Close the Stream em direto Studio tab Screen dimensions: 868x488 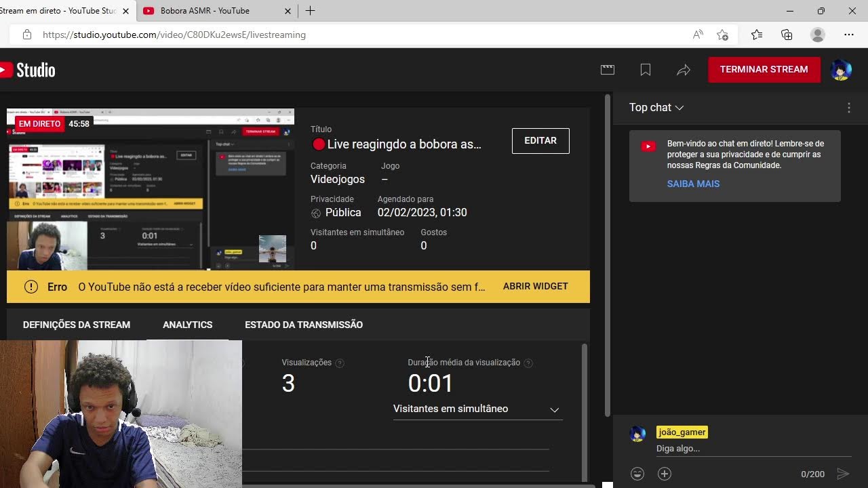(x=125, y=11)
